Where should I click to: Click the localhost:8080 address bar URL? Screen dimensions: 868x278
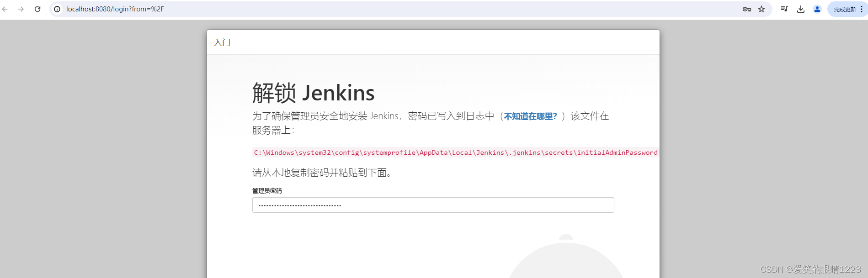tap(115, 9)
